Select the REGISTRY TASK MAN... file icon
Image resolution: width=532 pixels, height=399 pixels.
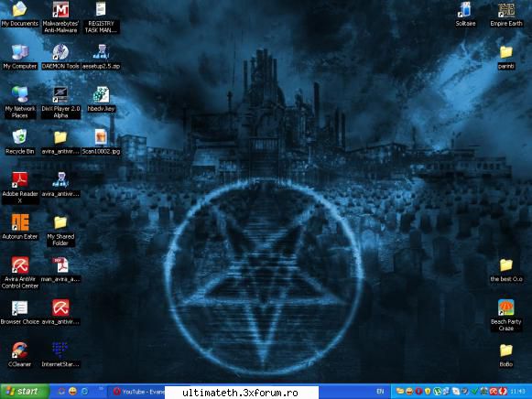[101, 17]
